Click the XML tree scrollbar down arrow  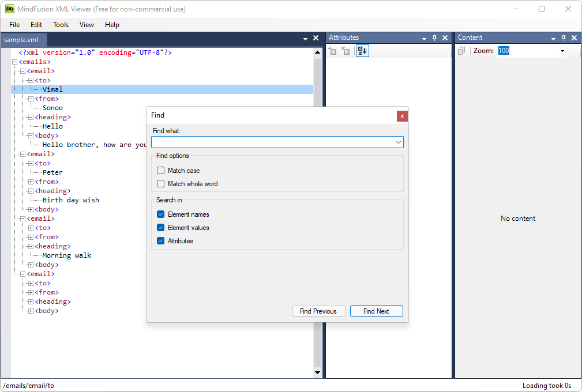(x=317, y=373)
